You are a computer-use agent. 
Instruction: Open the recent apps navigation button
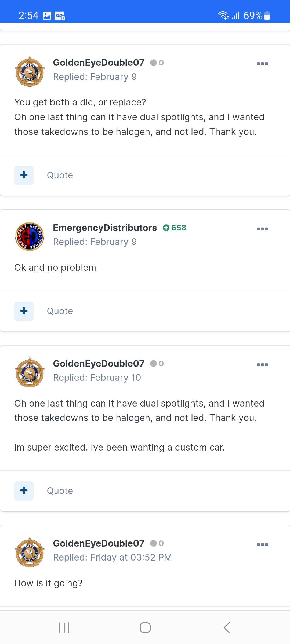click(64, 628)
